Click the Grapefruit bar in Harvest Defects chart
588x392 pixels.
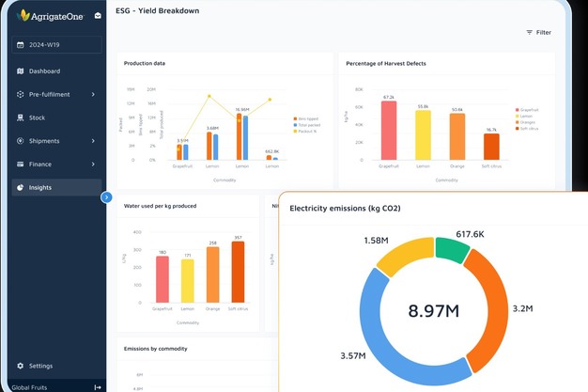click(388, 130)
